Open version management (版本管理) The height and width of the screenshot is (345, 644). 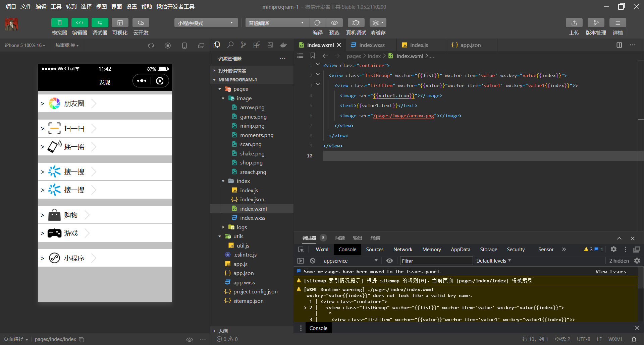pos(596,23)
